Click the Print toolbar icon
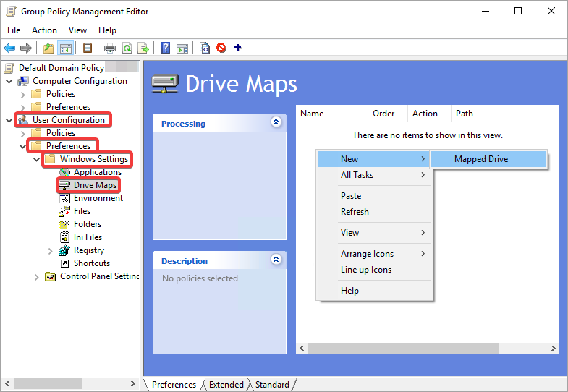This screenshot has width=568, height=392. (110, 48)
